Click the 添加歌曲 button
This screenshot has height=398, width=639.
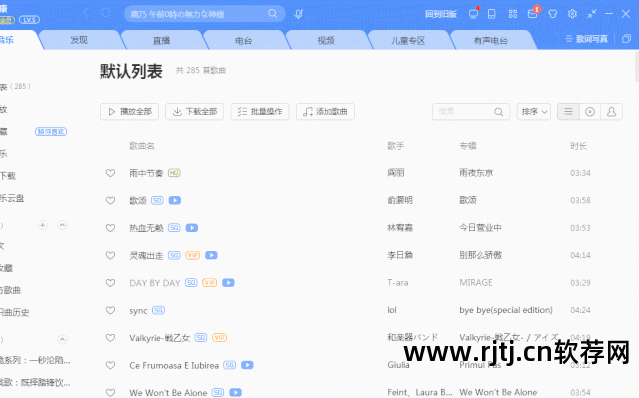tap(325, 112)
